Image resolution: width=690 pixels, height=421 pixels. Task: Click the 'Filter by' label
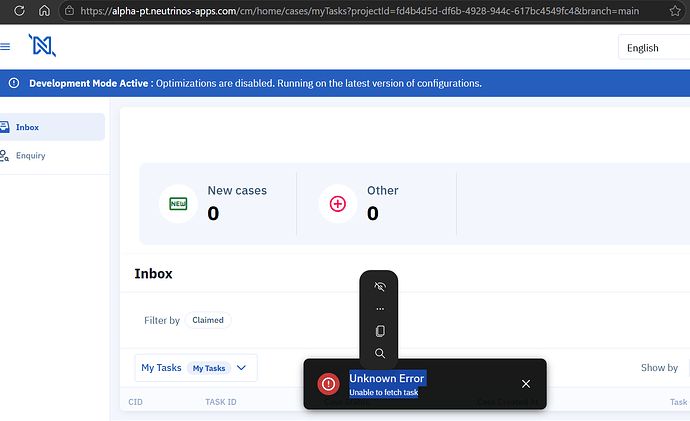162,320
